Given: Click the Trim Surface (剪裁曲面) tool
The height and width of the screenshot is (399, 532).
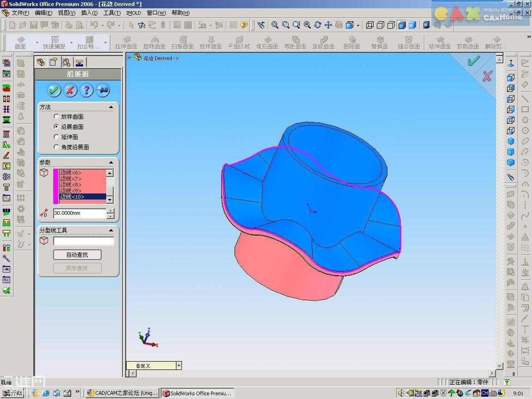Looking at the screenshot, I should pyautogui.click(x=468, y=43).
